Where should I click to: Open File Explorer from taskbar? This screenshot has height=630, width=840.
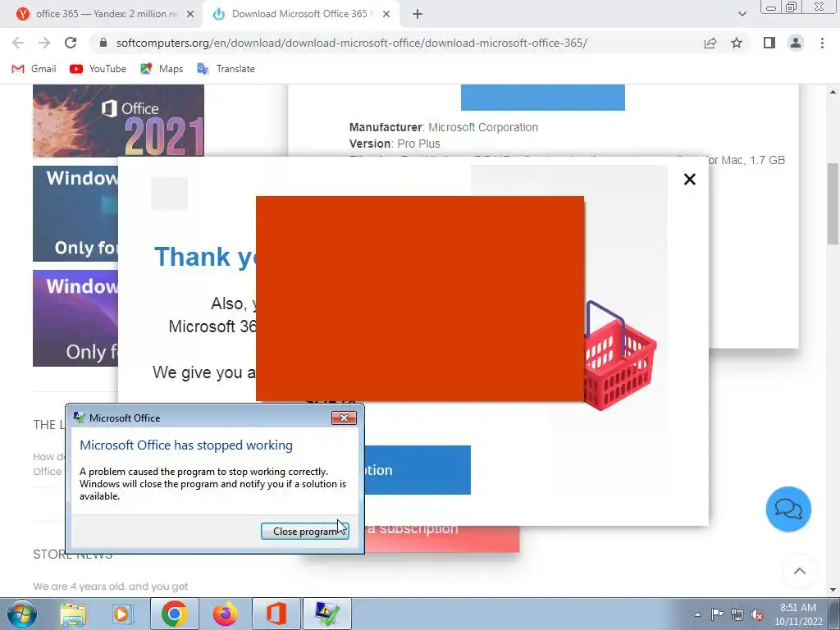coord(73,614)
